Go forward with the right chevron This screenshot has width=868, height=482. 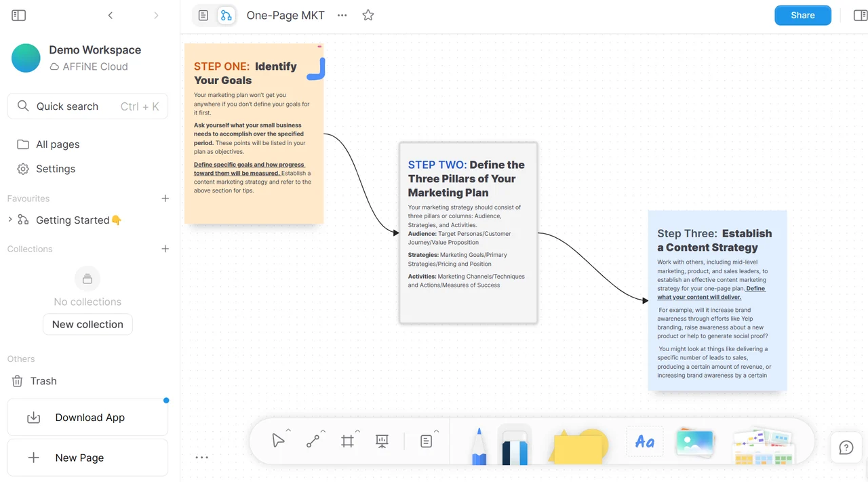coord(156,15)
